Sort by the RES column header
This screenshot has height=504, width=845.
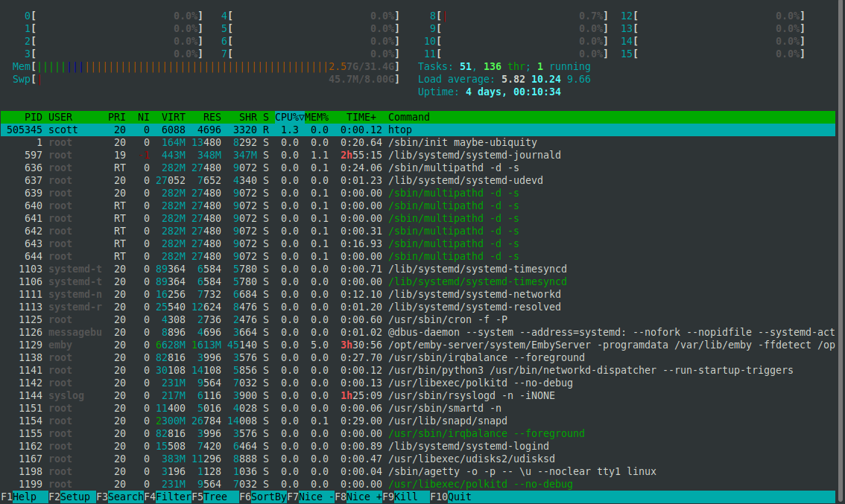pos(212,117)
